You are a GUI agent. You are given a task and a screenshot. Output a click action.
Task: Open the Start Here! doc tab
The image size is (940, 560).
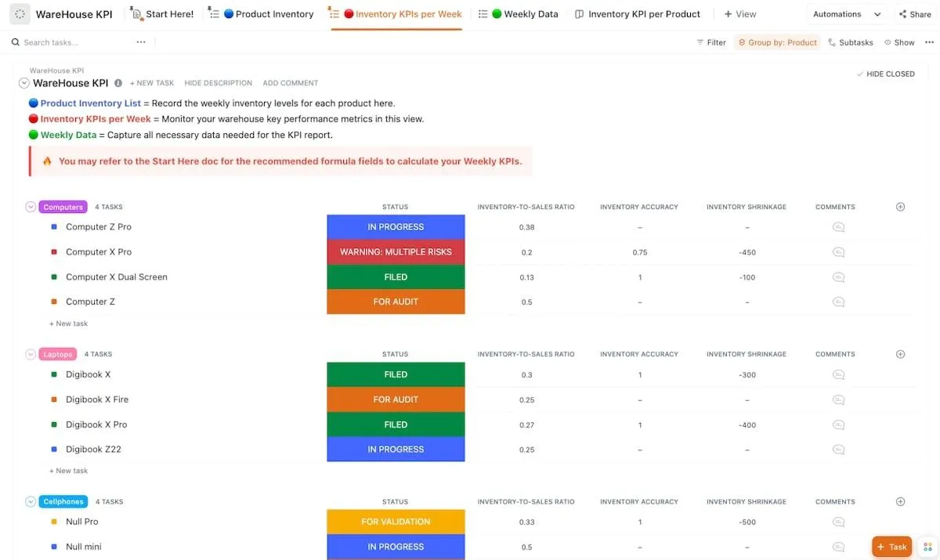point(162,14)
